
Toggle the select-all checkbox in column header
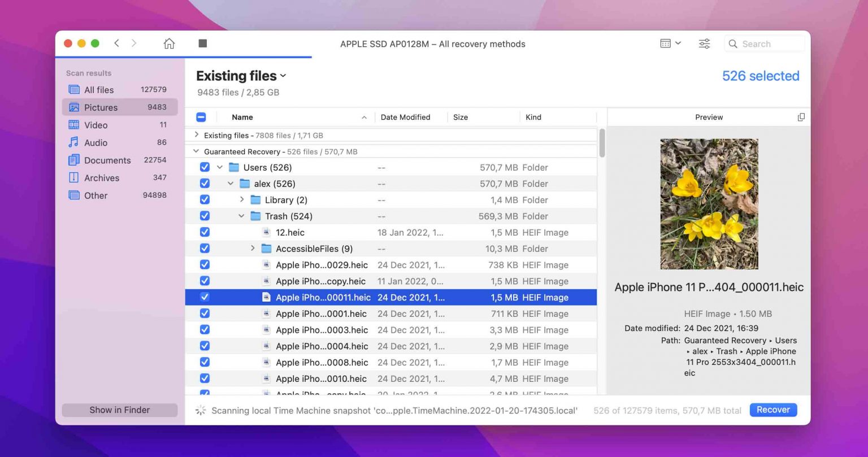[201, 117]
